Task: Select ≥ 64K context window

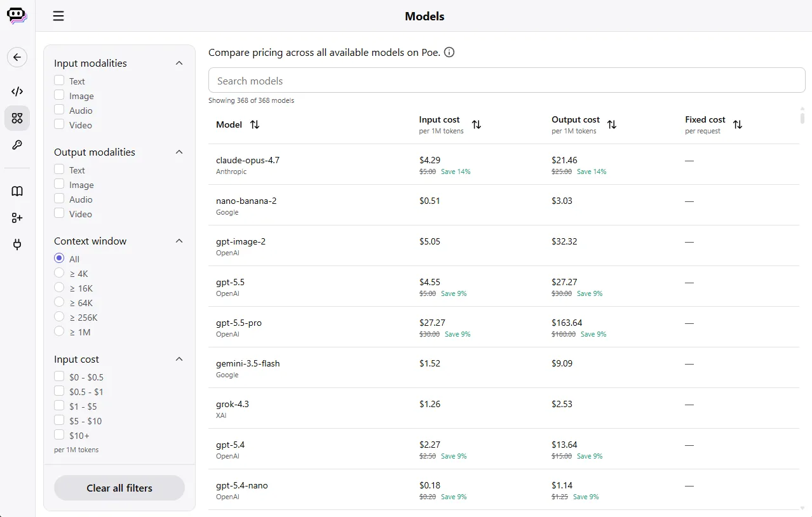Action: coord(59,302)
